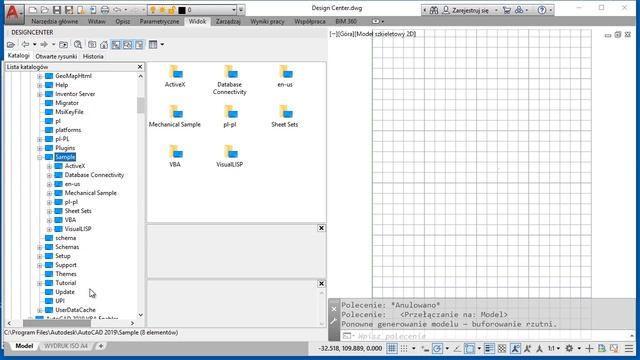The height and width of the screenshot is (360, 640).
Task: Click the Plot printer icon
Action: point(105,10)
